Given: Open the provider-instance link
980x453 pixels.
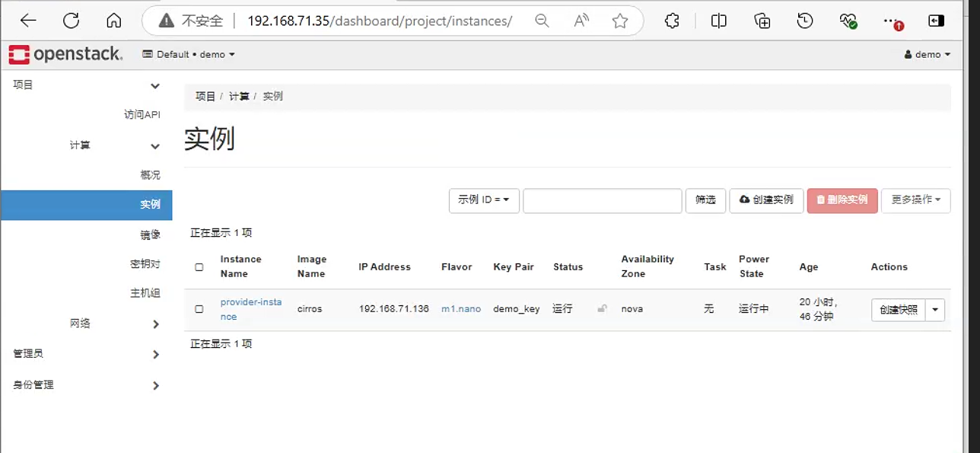Looking at the screenshot, I should coord(251,309).
